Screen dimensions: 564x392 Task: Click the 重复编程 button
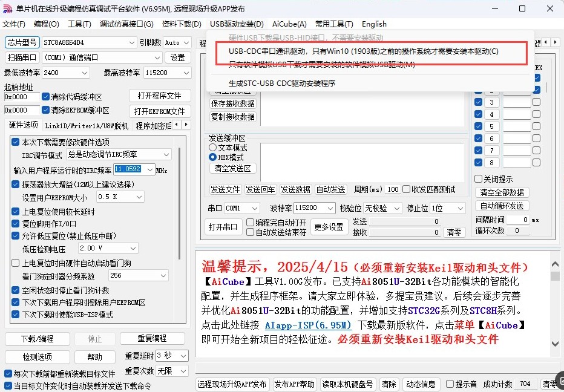point(152,338)
